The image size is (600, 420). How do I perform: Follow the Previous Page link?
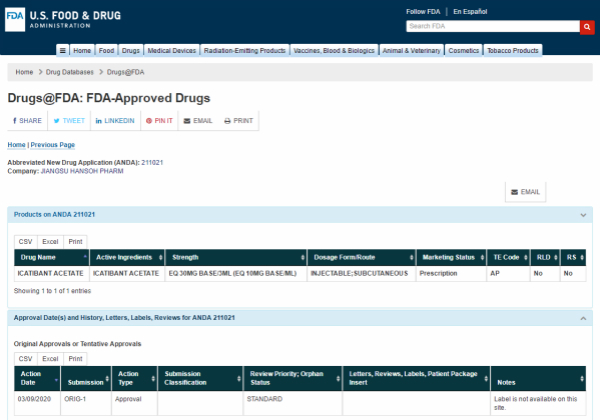click(x=52, y=145)
